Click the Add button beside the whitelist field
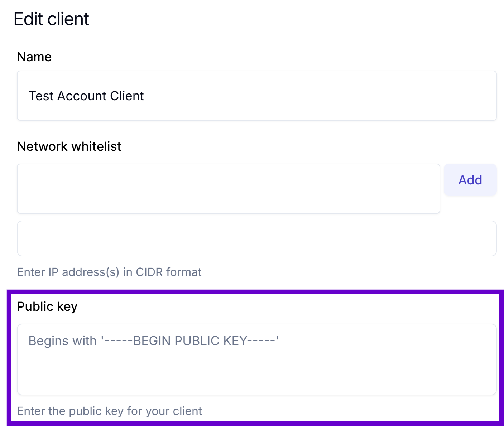Viewport: 504px width, 435px height. tap(470, 180)
